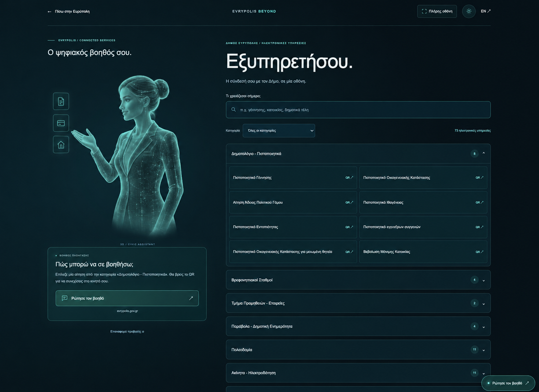539x392 pixels.
Task: Open QR for Πιστοποιητικό Ιθαγένειας
Action: [x=479, y=202]
